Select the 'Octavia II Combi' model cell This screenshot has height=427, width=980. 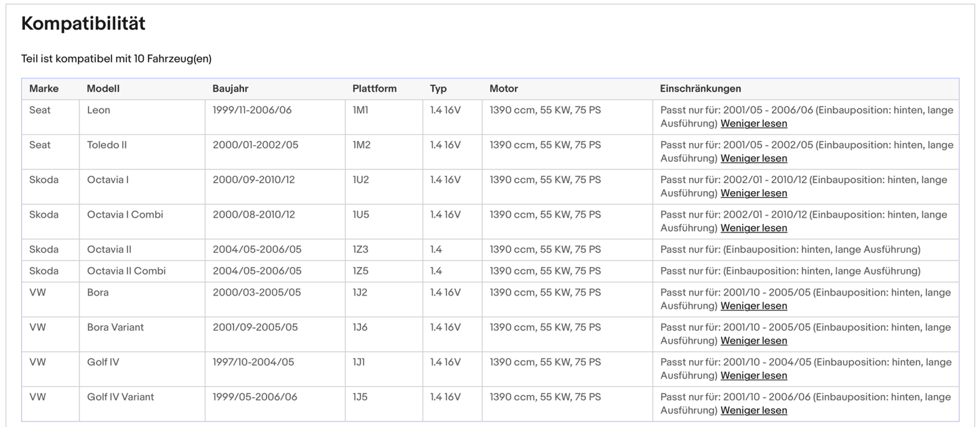tap(126, 271)
